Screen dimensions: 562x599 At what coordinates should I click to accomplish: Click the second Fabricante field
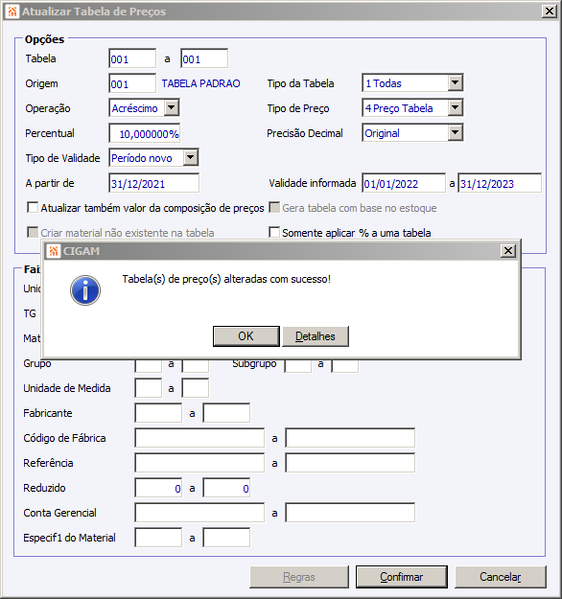(x=226, y=413)
